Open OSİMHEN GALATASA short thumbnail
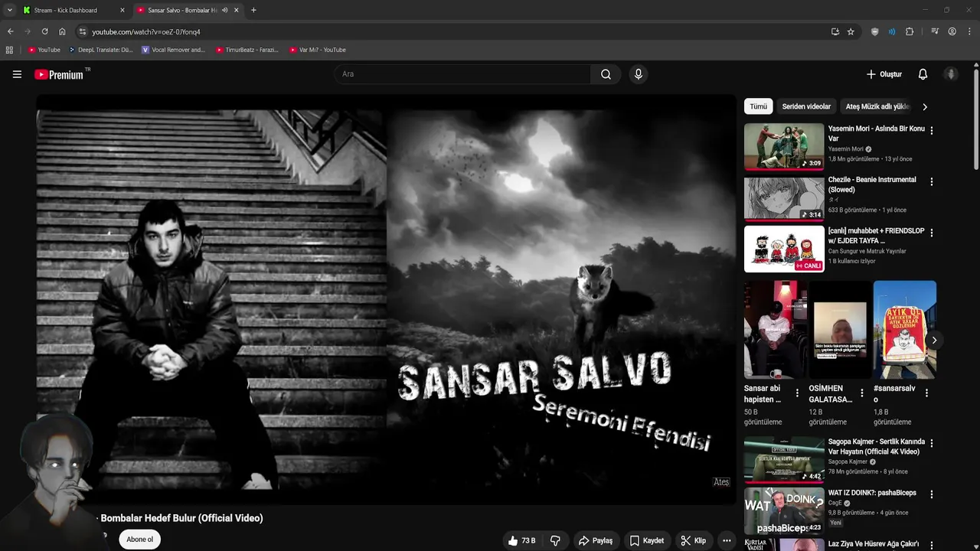Image resolution: width=980 pixels, height=551 pixels. 840,330
